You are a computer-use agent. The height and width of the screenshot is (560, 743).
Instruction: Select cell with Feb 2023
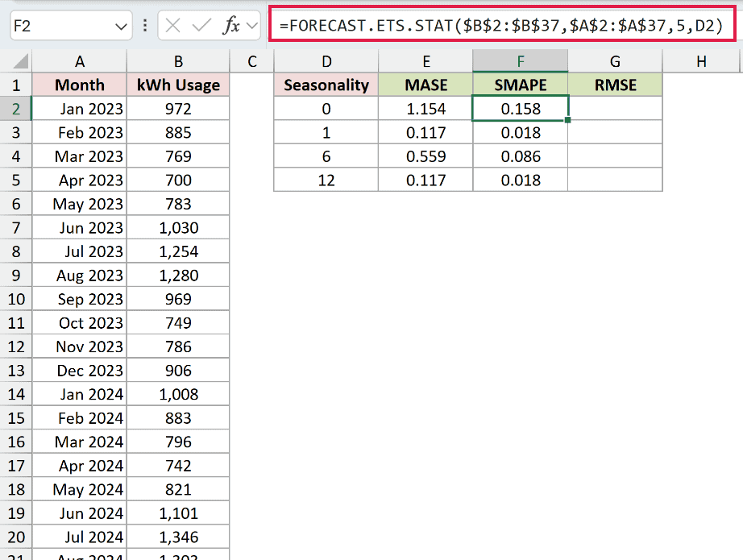pyautogui.click(x=80, y=133)
